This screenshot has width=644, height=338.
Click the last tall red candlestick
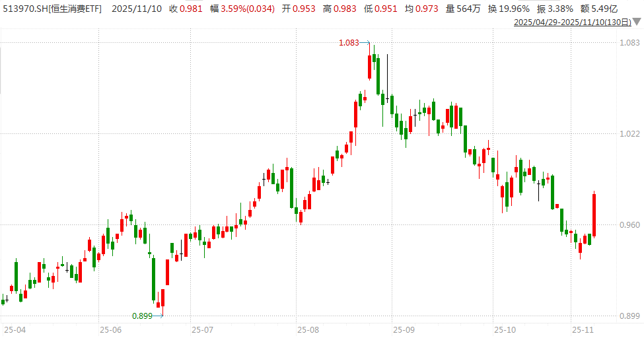pyautogui.click(x=594, y=215)
